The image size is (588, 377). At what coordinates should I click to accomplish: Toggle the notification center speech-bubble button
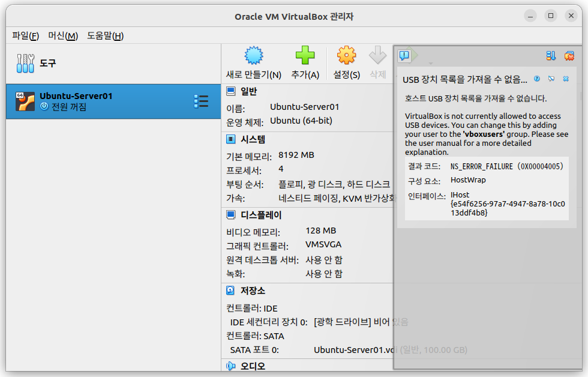(404, 56)
